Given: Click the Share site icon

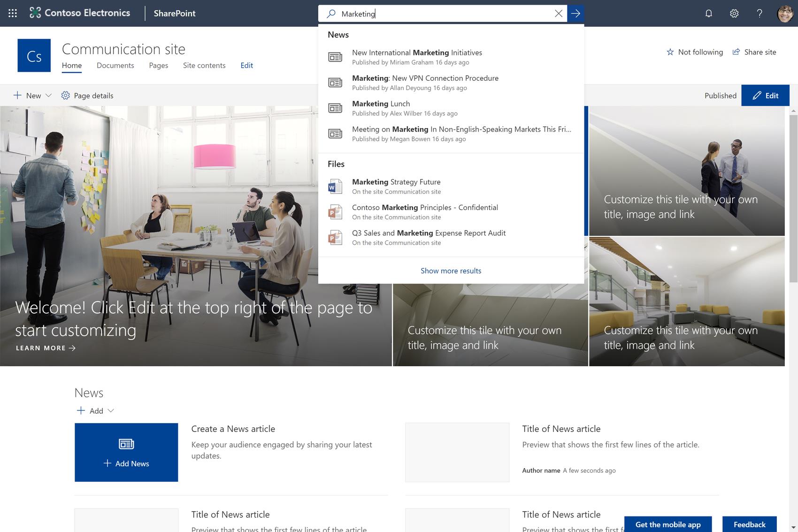Looking at the screenshot, I should pyautogui.click(x=736, y=52).
